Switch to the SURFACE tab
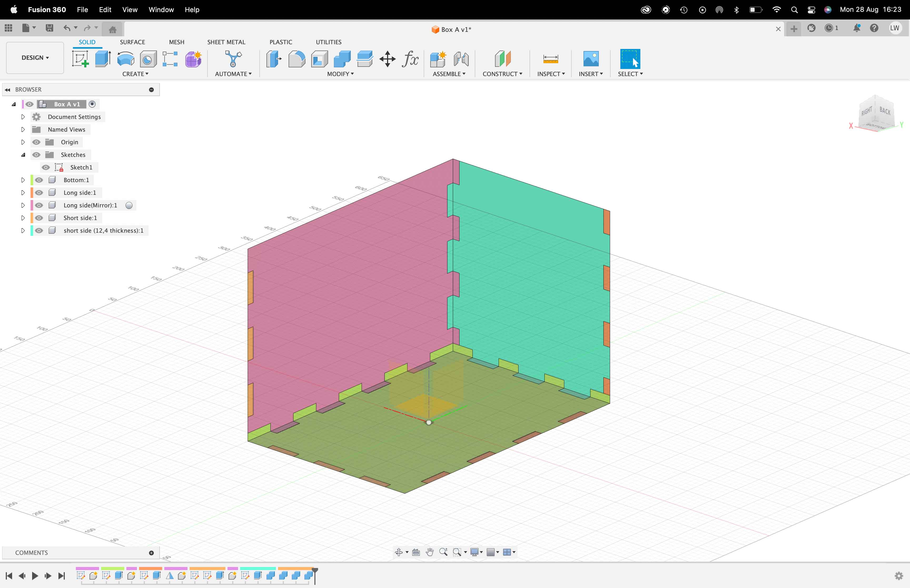 click(x=132, y=42)
